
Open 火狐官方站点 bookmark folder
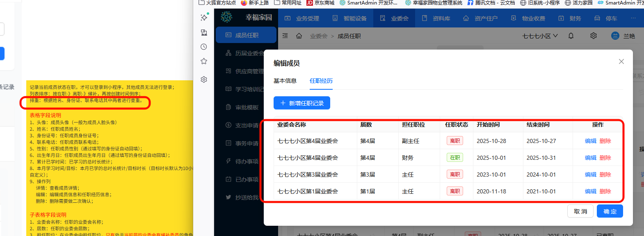tap(217, 3)
